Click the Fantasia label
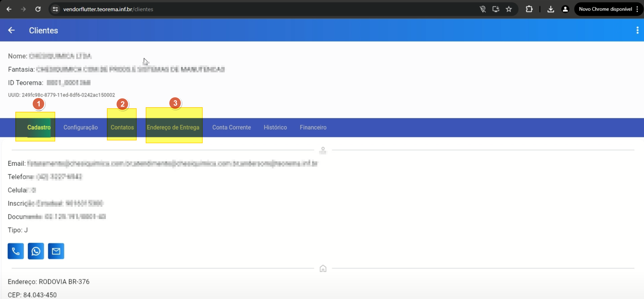 [x=21, y=70]
